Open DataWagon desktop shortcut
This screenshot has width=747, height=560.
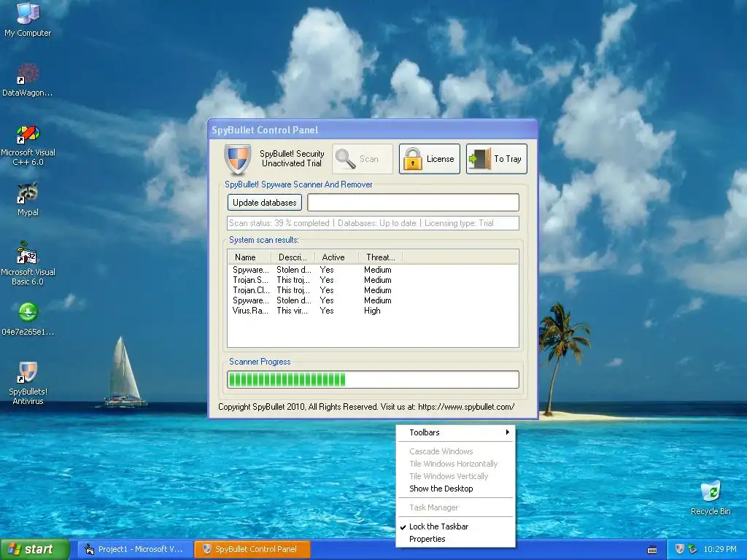click(28, 80)
